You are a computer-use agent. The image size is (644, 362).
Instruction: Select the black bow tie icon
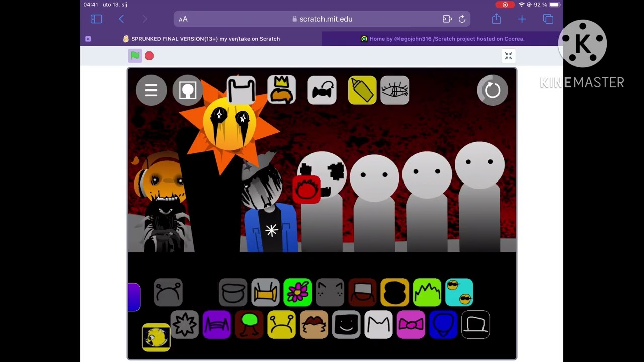coord(322,90)
